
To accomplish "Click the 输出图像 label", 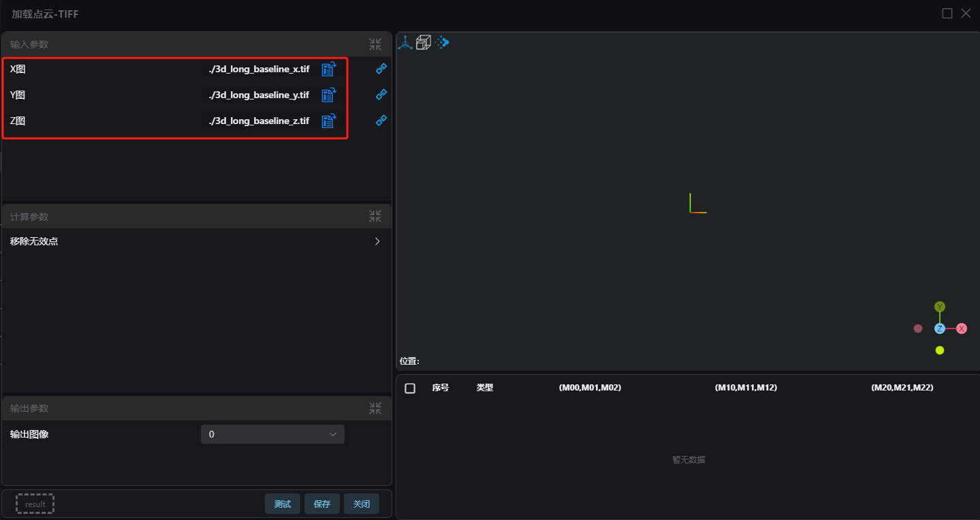I will click(x=29, y=434).
